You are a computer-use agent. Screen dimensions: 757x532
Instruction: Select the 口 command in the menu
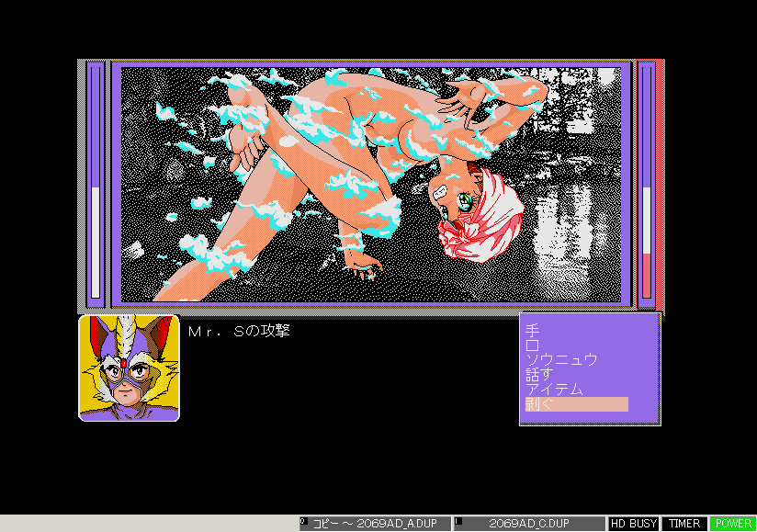[533, 345]
